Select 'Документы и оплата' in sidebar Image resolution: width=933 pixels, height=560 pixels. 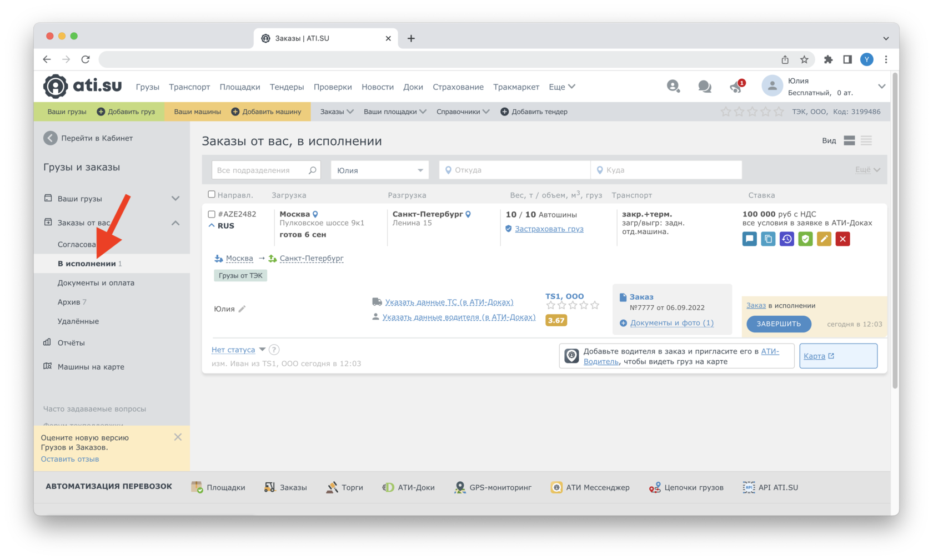pos(96,283)
